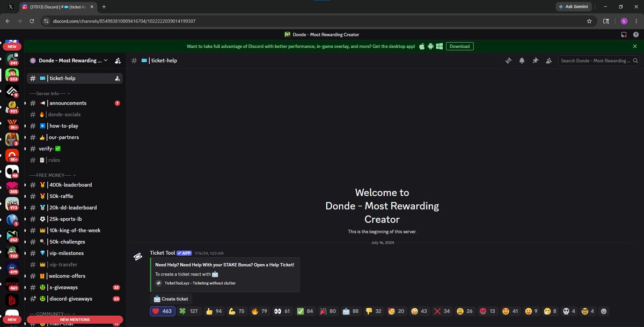The image size is (644, 327).
Task: Open the announcements channel
Action: [x=75, y=103]
